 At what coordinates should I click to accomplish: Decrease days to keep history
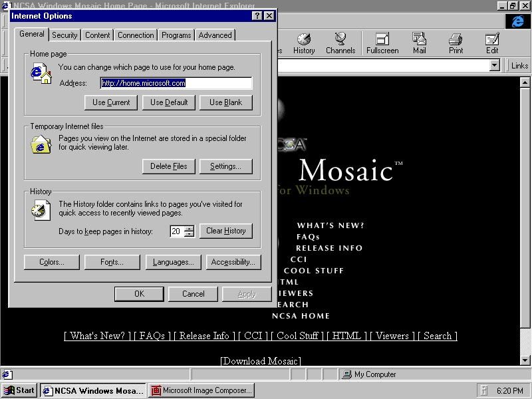pyautogui.click(x=190, y=234)
